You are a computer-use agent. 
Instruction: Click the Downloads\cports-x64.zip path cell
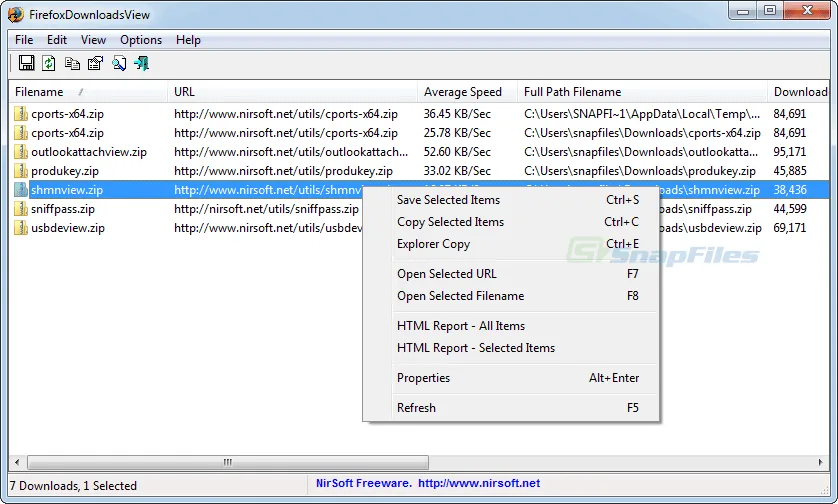tap(642, 133)
